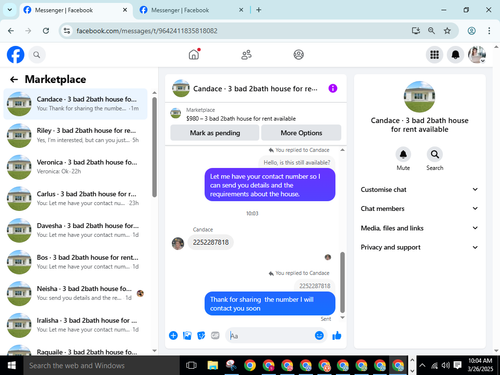Screen dimensions: 500x375
Task: Open Task View on the taskbar
Action: [x=191, y=365]
